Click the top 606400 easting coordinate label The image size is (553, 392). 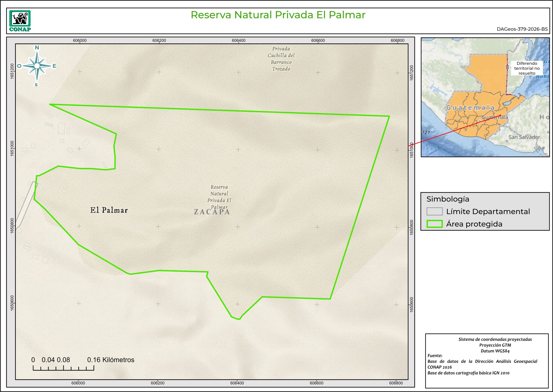tap(239, 40)
